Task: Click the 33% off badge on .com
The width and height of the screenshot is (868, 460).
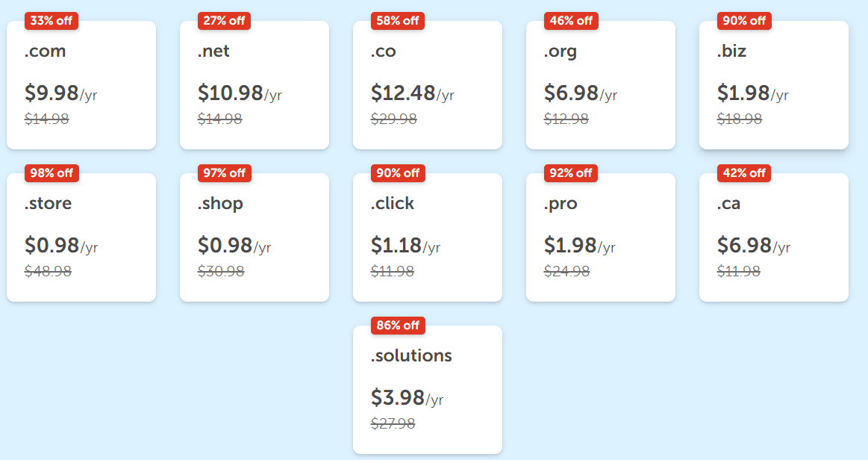Action: (x=51, y=21)
